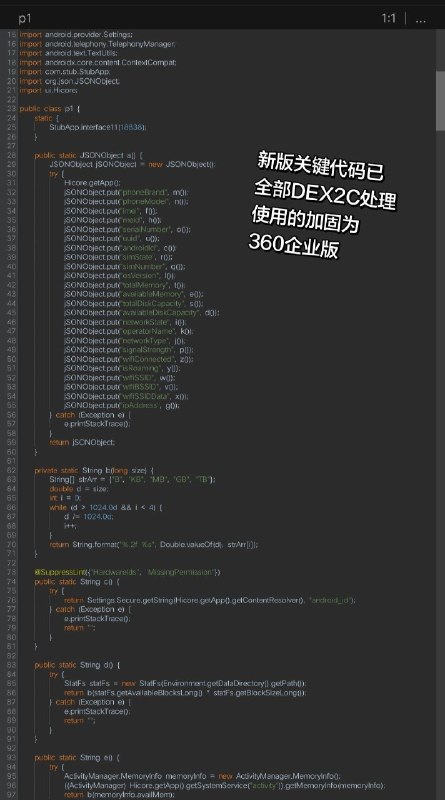Click the new JSONObject() assignment line
Viewport: 445px width, 800px height.
133,164
